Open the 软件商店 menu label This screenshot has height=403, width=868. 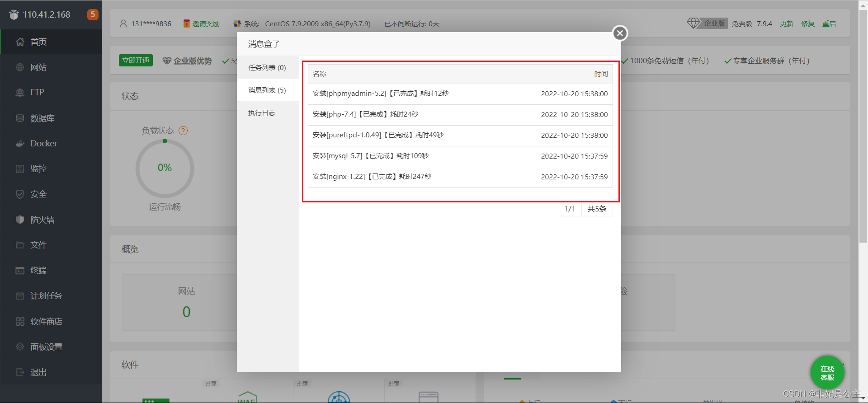(47, 321)
